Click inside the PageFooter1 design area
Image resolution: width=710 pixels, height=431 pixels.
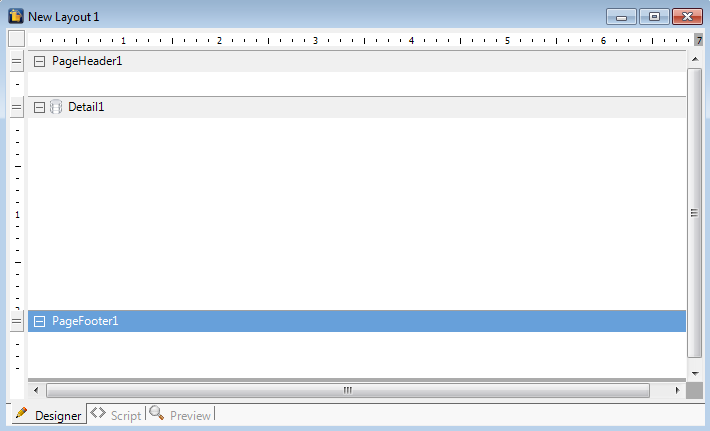point(357,354)
